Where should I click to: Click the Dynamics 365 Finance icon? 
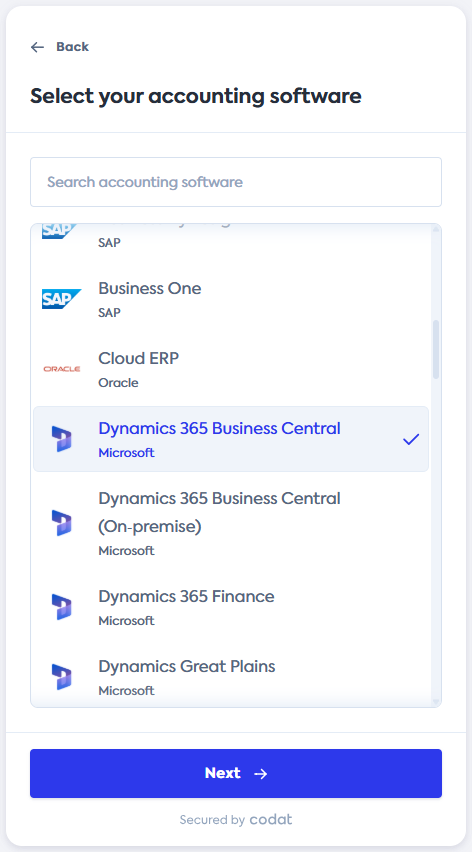pos(61,607)
